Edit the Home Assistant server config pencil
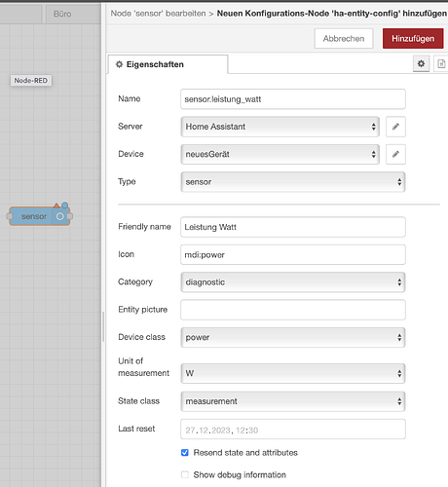Screen dimensions: 448x487 tap(395, 127)
